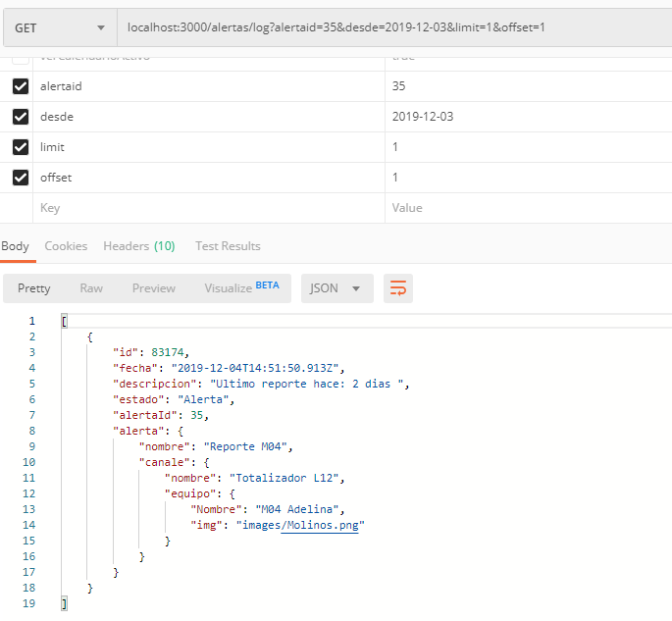Open the GET method dropdown

click(59, 27)
